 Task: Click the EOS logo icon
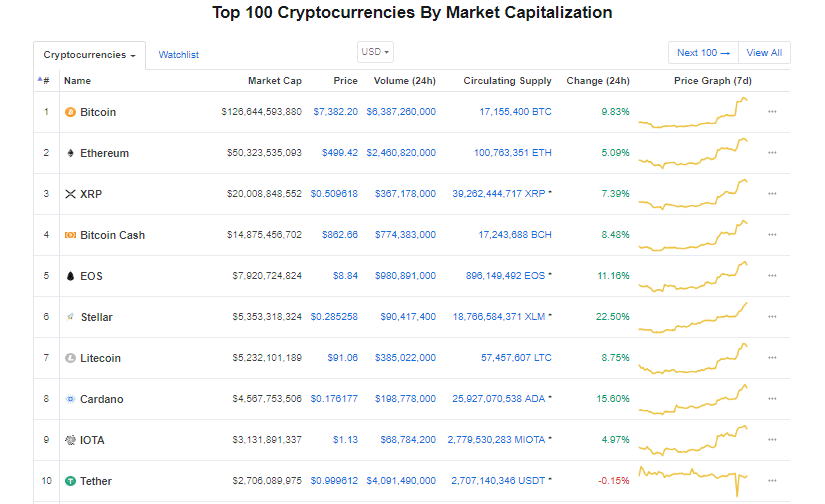point(70,276)
